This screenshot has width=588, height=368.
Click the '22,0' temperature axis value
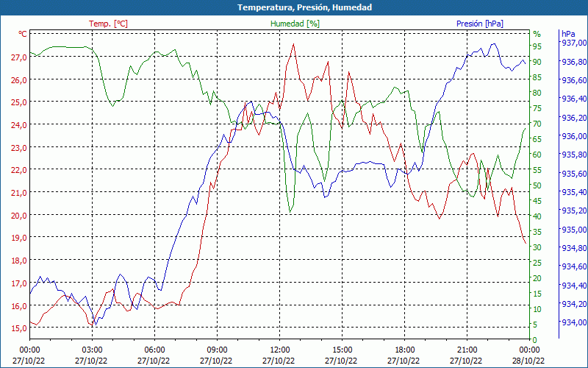(x=19, y=170)
